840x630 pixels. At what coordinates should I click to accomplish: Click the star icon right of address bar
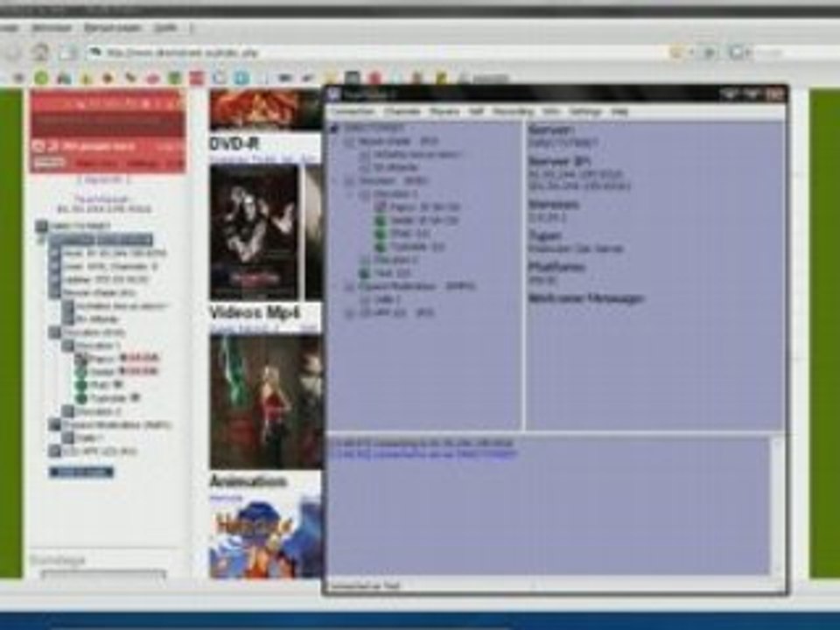coord(675,52)
